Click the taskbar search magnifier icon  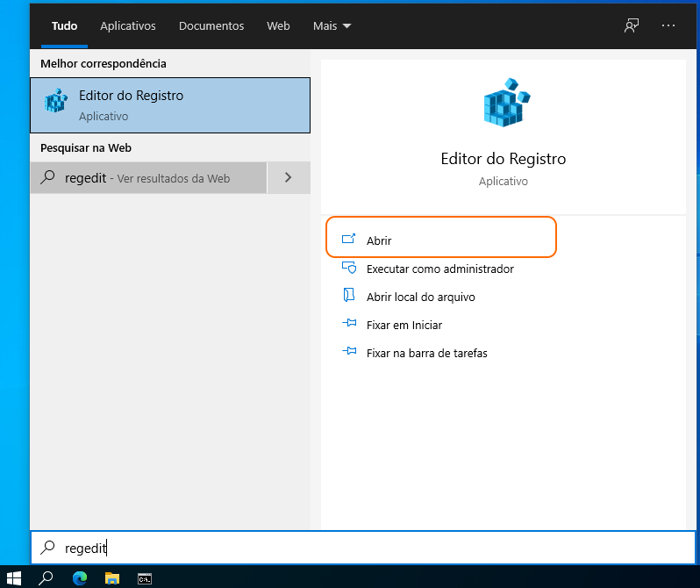[46, 577]
